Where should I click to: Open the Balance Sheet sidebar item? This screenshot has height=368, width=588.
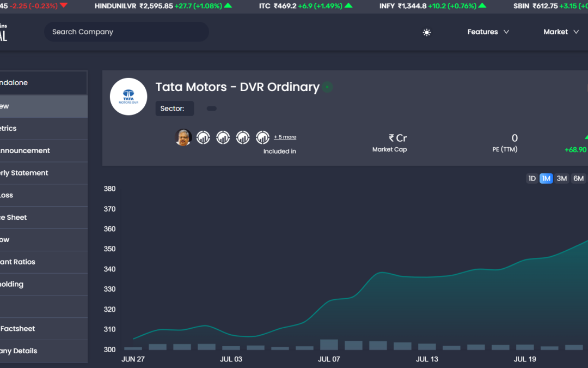(x=44, y=218)
